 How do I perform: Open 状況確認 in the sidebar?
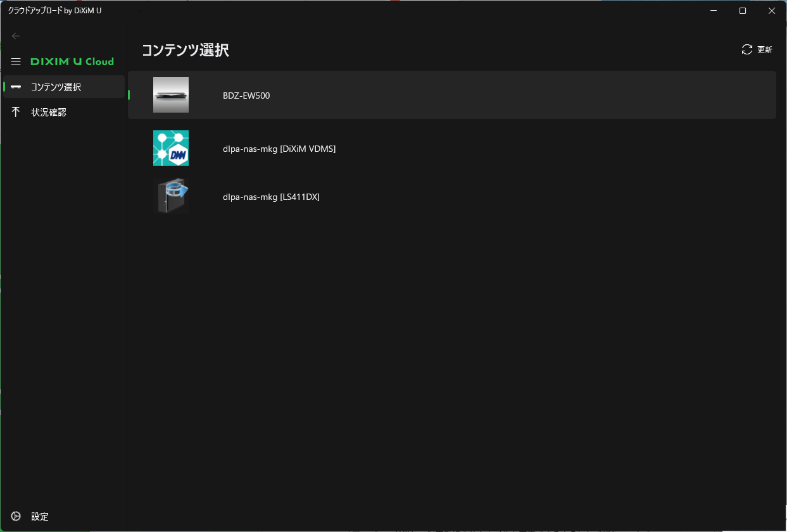tap(64, 112)
